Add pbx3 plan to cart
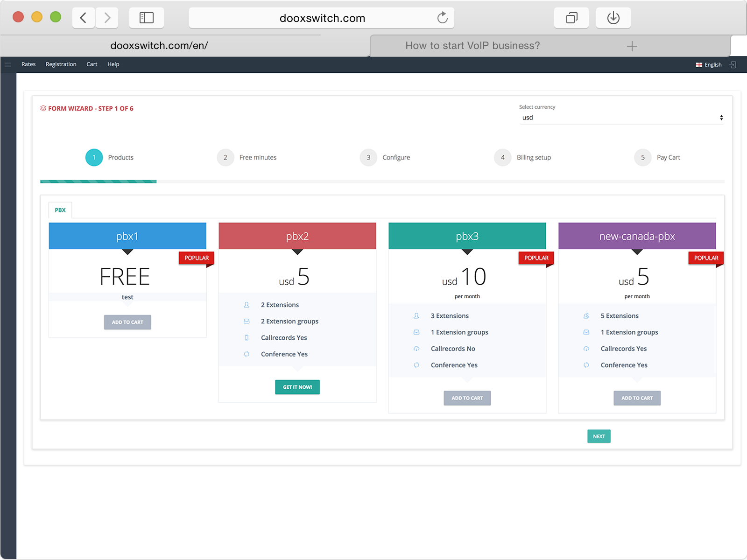This screenshot has width=747, height=560. point(467,398)
